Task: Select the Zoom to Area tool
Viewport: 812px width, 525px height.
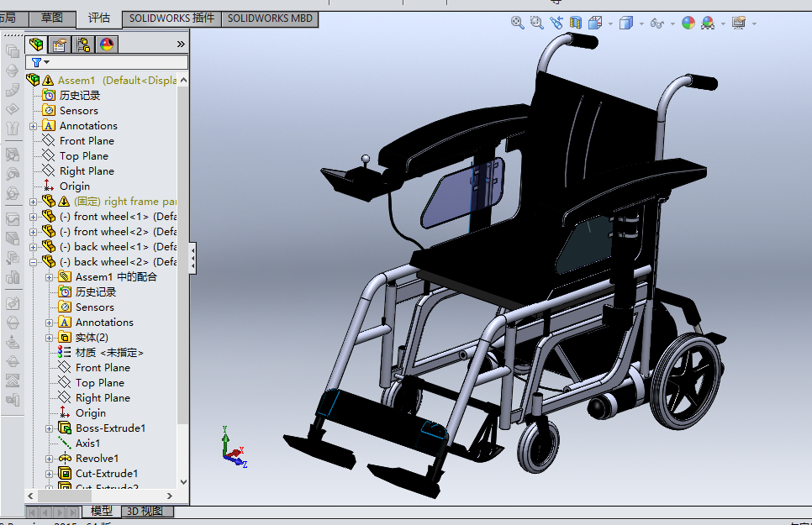Action: click(537, 24)
